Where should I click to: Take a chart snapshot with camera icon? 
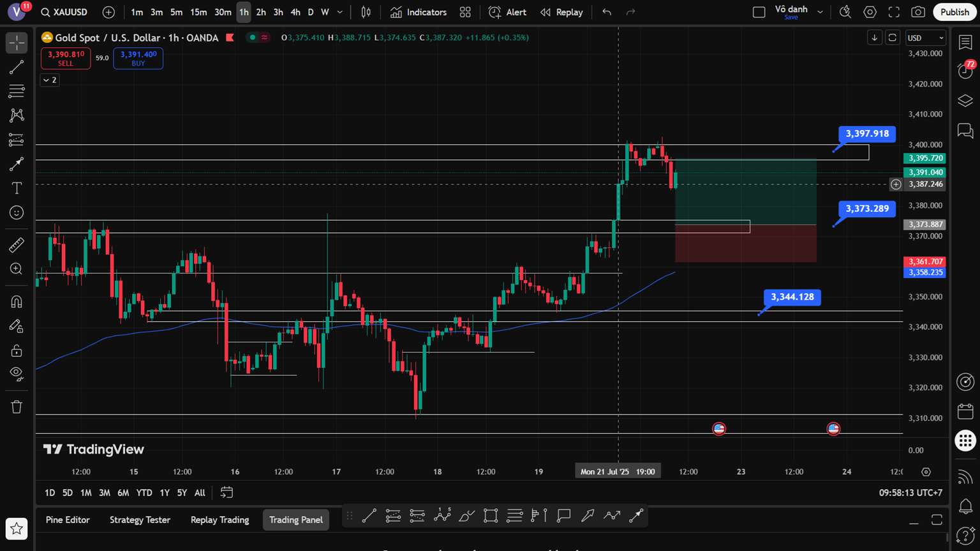(918, 12)
